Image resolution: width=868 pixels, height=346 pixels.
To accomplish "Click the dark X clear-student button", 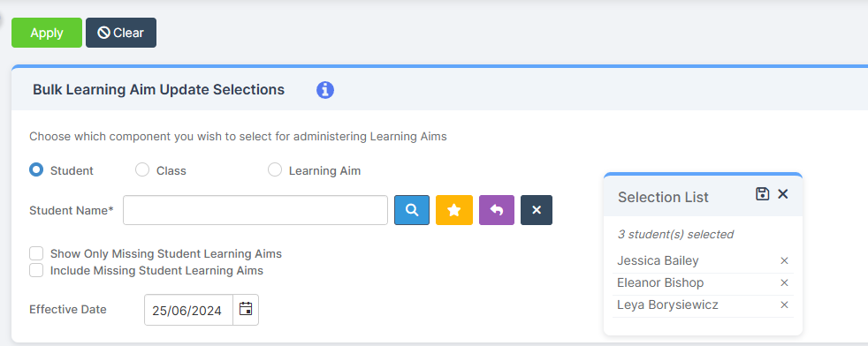I will pyautogui.click(x=537, y=210).
